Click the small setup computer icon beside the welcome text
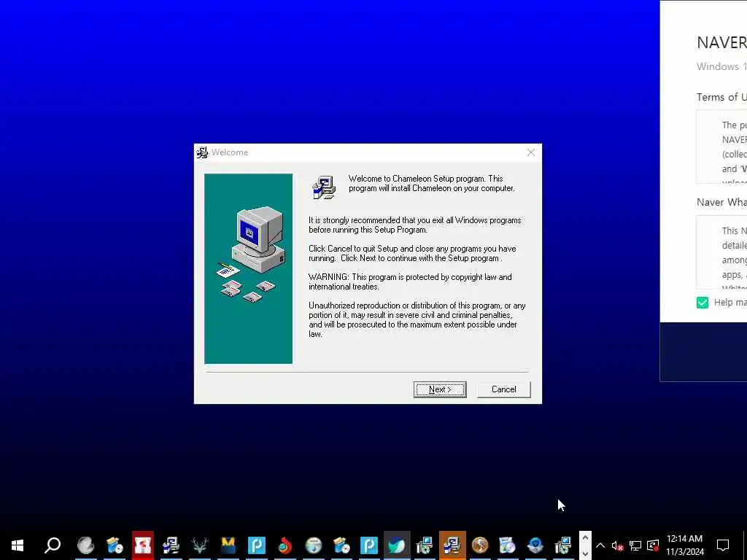The height and width of the screenshot is (560, 747). [324, 187]
